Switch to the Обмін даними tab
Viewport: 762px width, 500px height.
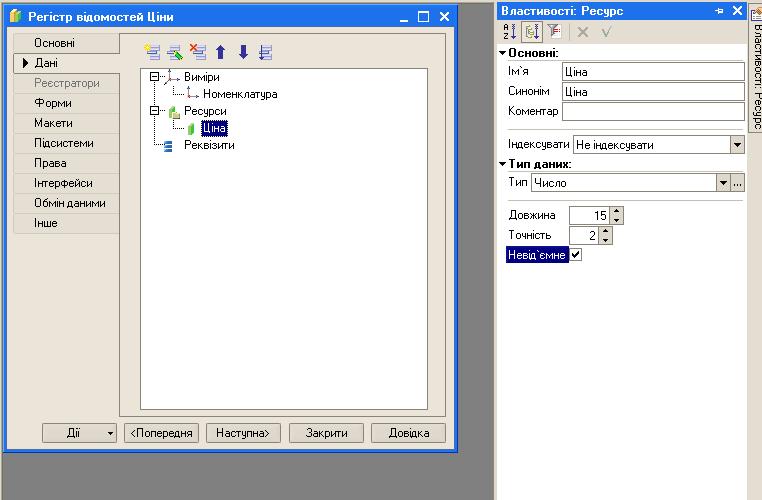[x=67, y=203]
